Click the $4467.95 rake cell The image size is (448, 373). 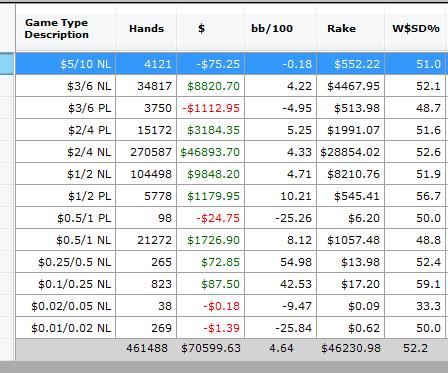coord(350,86)
